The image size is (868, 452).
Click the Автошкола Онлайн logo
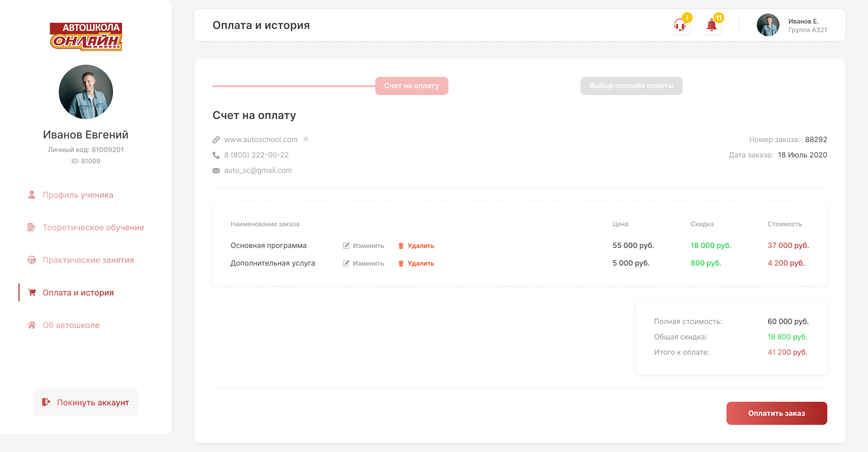86,36
